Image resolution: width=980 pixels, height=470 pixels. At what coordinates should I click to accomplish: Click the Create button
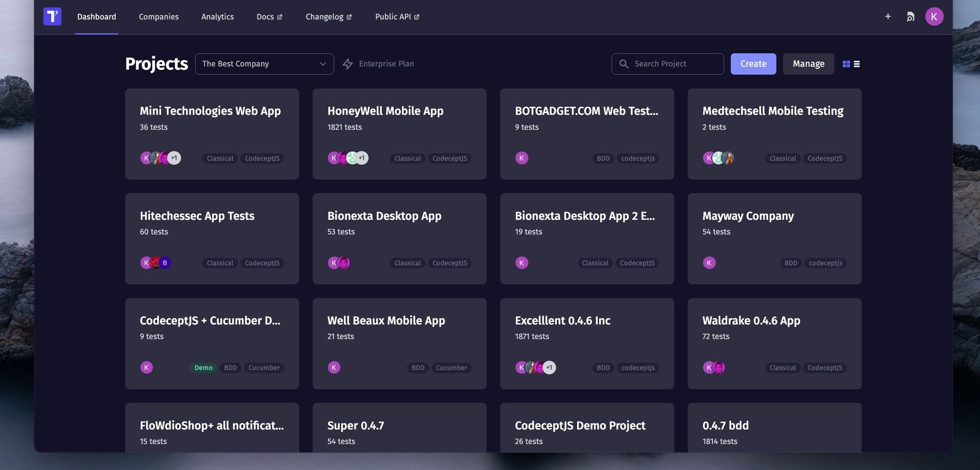pos(753,64)
